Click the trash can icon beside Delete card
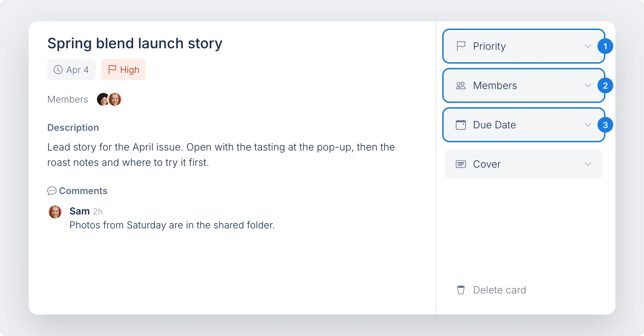This screenshot has width=644, height=336. pyautogui.click(x=461, y=290)
